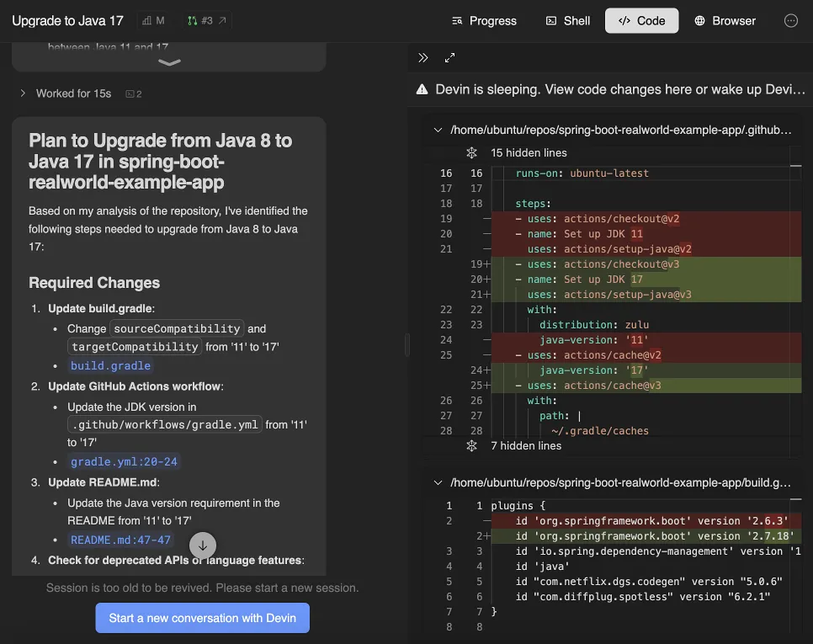The width and height of the screenshot is (813, 644).
Task: Open the build.gradle file reference
Action: coord(110,365)
